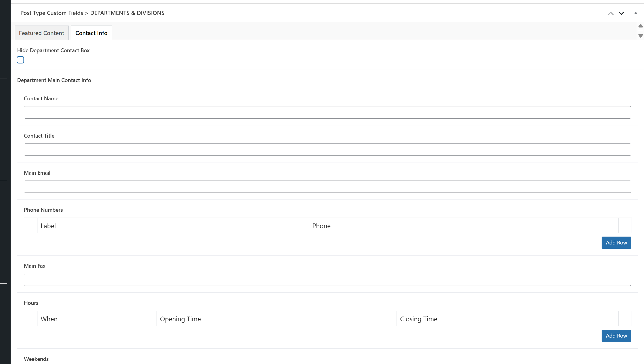Click the When column header
644x364 pixels.
tap(49, 319)
